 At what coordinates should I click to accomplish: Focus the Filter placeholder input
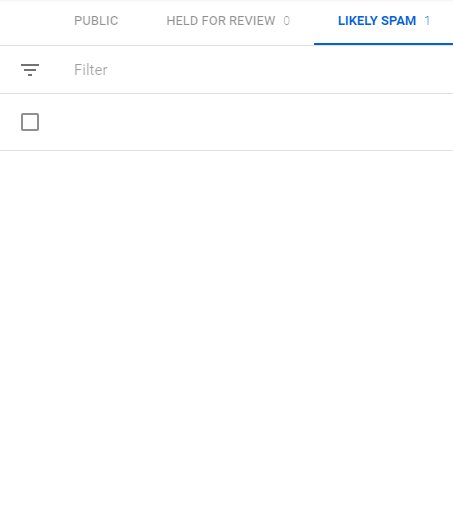pyautogui.click(x=260, y=70)
